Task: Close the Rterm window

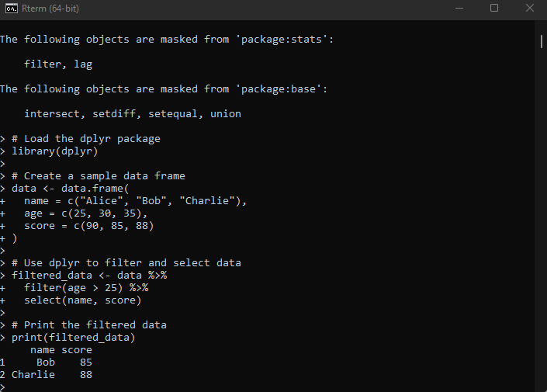Action: [529, 9]
